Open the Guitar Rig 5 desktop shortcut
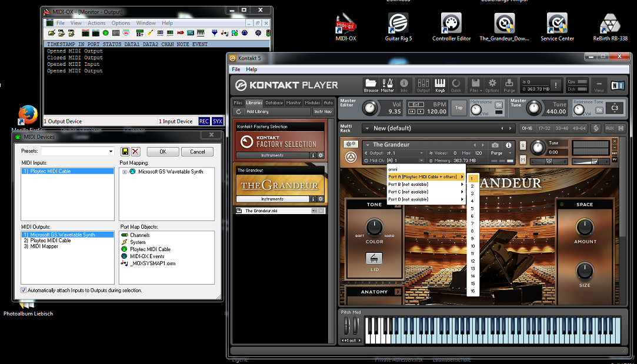This screenshot has height=364, width=637. pyautogui.click(x=398, y=26)
